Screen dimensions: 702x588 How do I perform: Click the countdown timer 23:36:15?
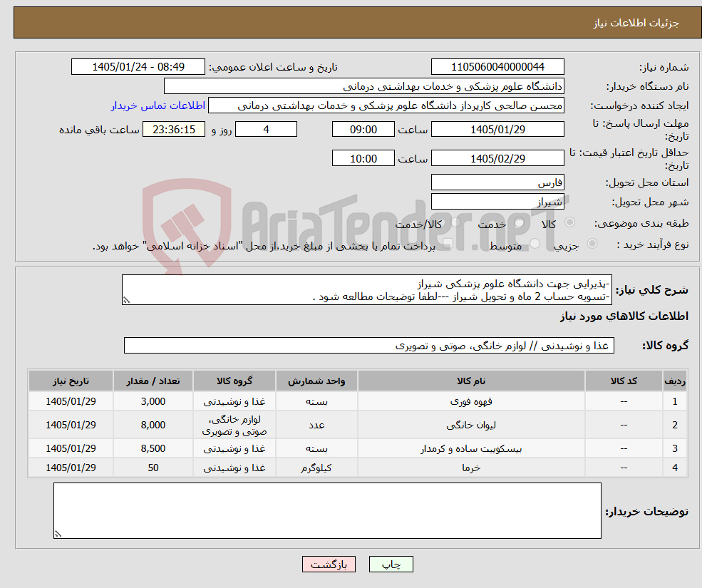[174, 130]
